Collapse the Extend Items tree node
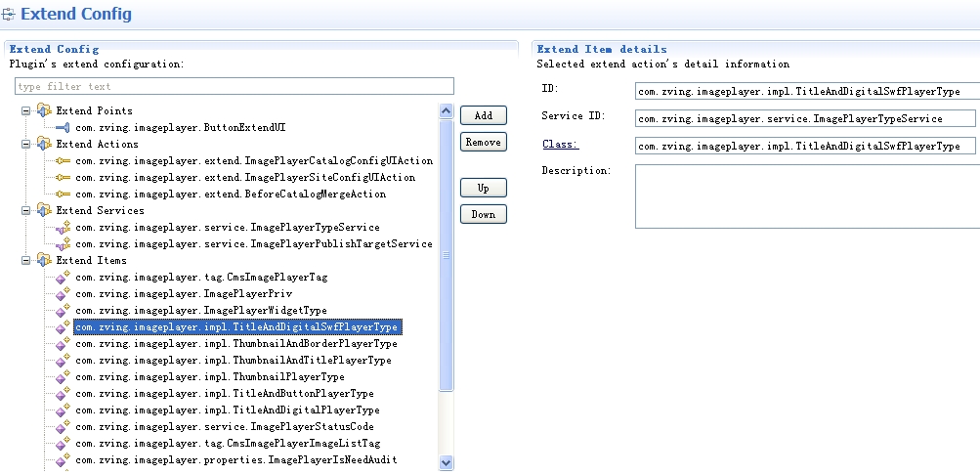This screenshot has width=980, height=475. [25, 261]
